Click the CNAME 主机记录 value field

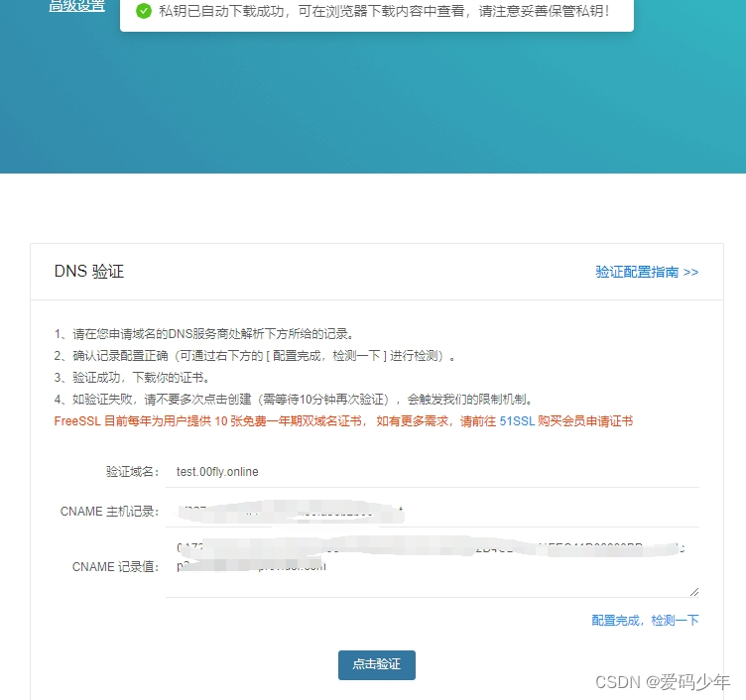click(436, 512)
